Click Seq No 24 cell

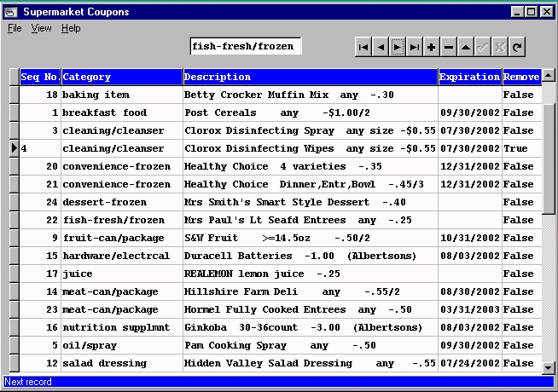pyautogui.click(x=40, y=202)
